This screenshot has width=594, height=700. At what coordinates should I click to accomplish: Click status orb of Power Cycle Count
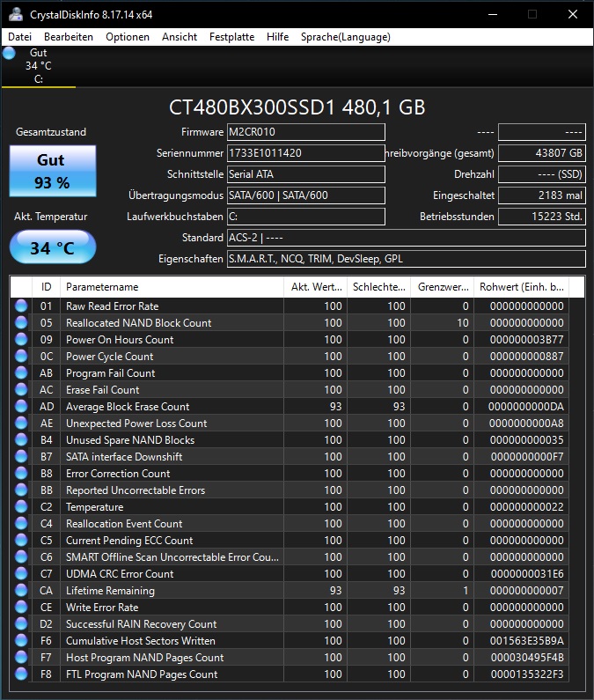(21, 357)
